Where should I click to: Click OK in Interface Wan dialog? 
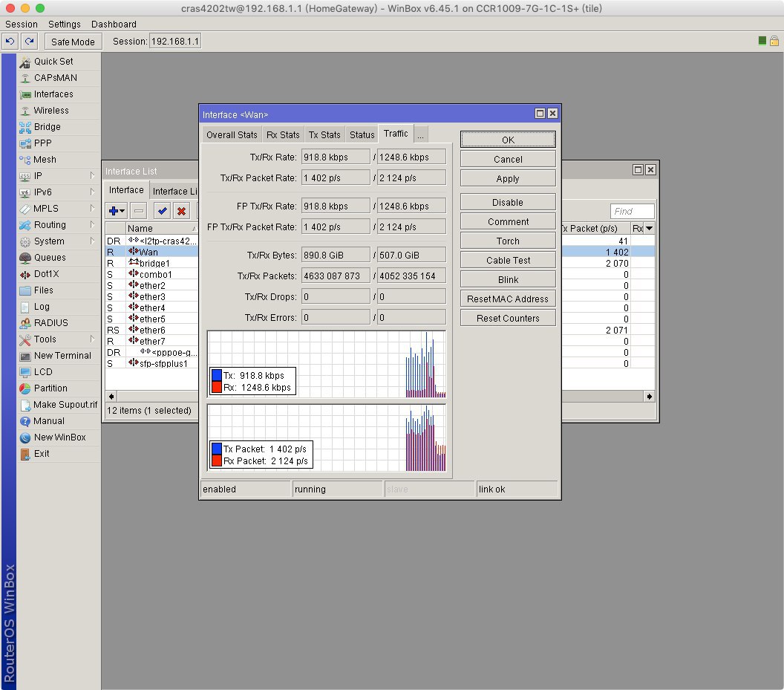click(x=508, y=140)
